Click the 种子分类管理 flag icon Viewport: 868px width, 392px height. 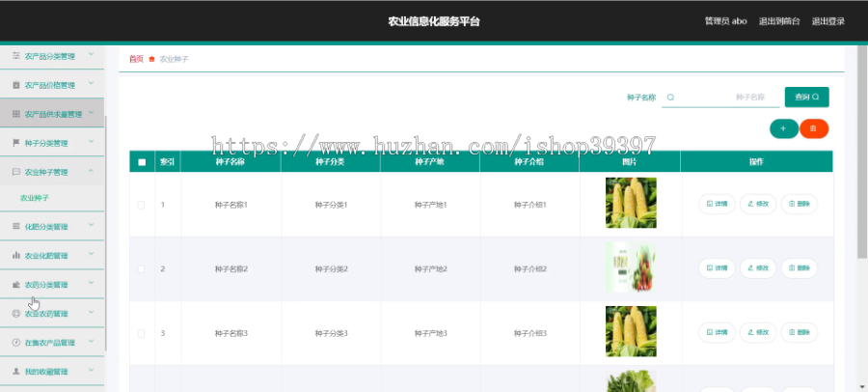[x=16, y=143]
